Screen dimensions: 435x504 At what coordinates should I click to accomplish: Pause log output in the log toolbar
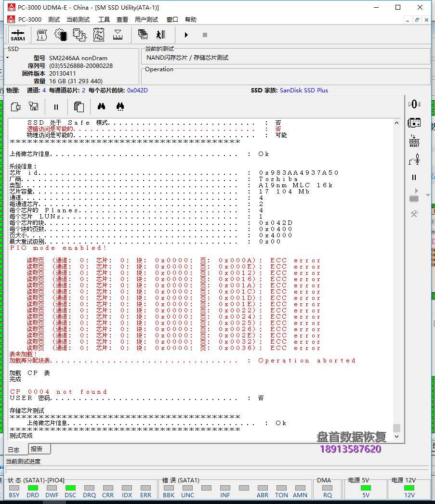point(56,107)
